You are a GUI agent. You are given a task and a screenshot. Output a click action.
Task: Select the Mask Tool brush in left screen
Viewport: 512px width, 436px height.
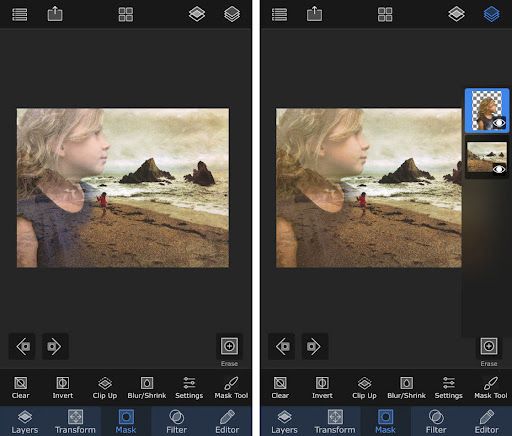(x=231, y=387)
